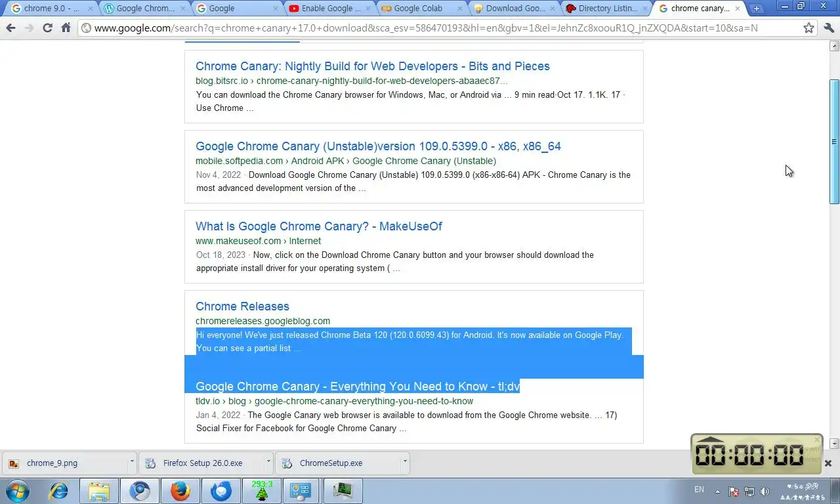This screenshot has width=840, height=504.
Task: Bookmark this page with the star icon
Action: click(x=809, y=28)
